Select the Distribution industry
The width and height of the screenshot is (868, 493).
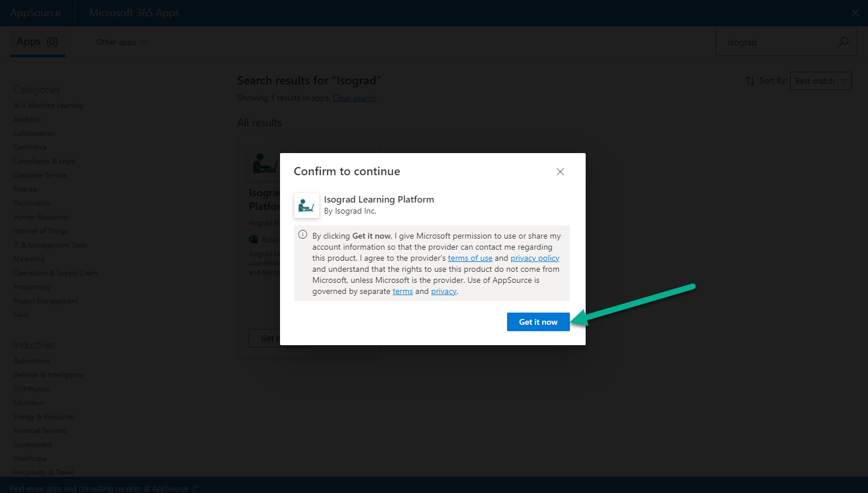[31, 389]
